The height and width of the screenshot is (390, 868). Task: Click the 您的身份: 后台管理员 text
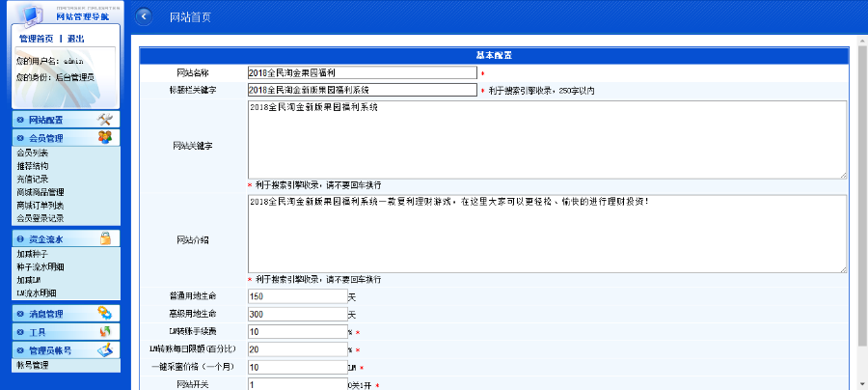click(55, 77)
